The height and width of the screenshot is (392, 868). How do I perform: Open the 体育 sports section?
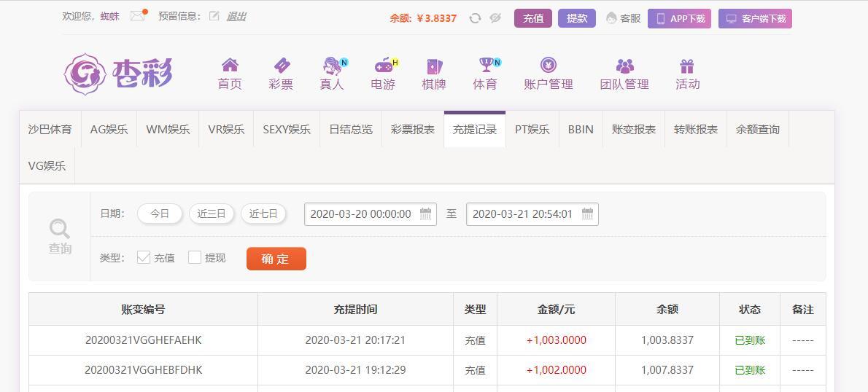click(x=486, y=74)
